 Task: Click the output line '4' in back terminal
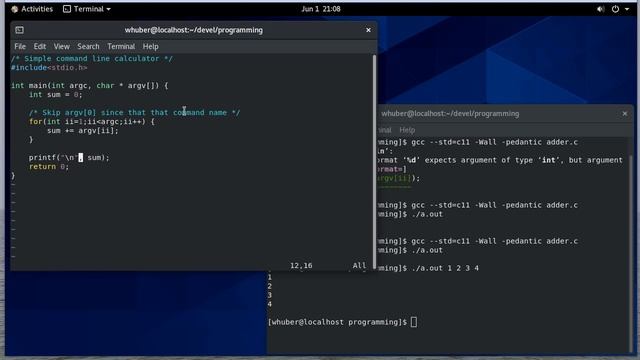(x=269, y=304)
